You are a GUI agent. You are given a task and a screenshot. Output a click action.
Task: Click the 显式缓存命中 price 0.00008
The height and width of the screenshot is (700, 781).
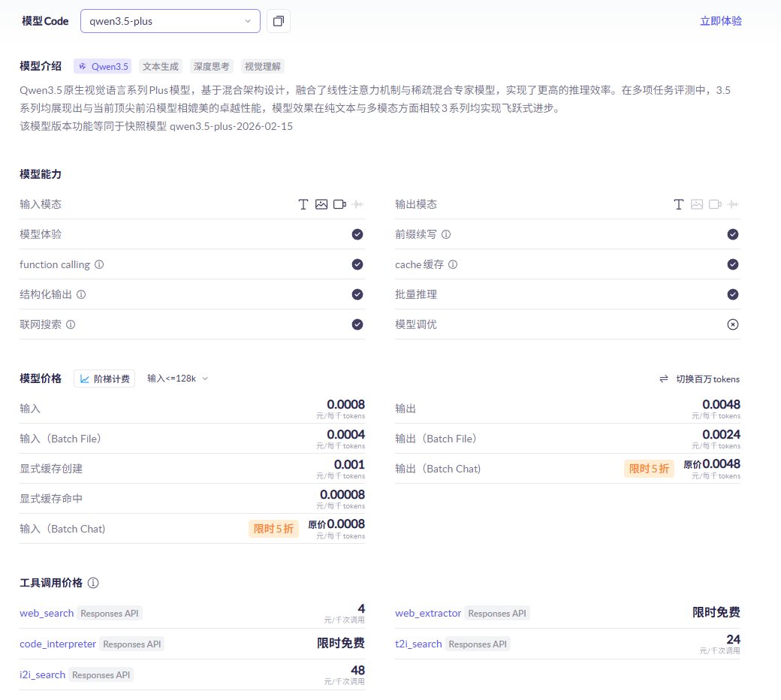342,495
